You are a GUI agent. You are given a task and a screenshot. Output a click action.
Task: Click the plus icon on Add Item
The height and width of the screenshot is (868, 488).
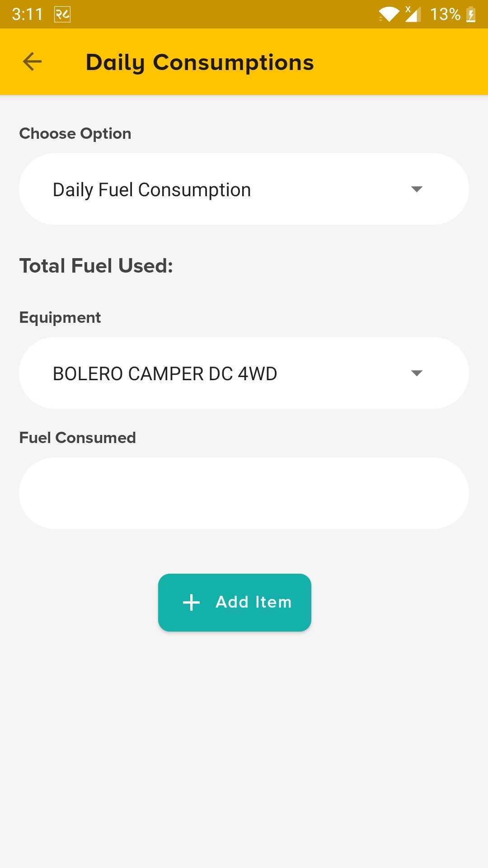pos(191,602)
